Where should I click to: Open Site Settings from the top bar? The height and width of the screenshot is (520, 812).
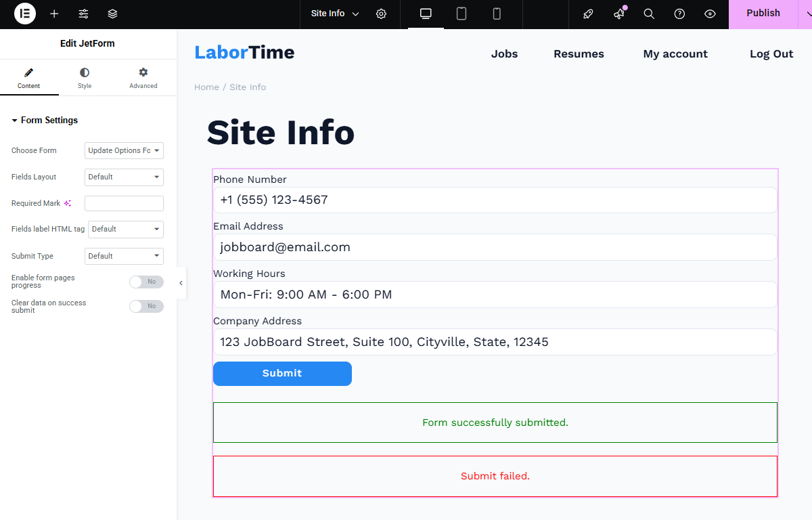(x=381, y=14)
